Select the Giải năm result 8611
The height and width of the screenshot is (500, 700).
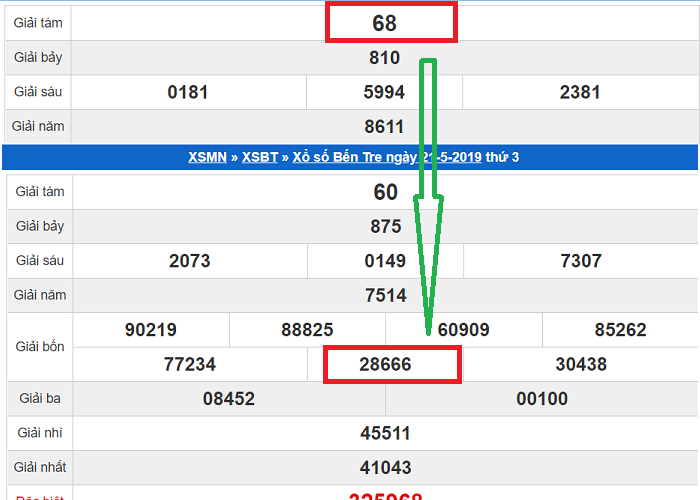point(385,127)
